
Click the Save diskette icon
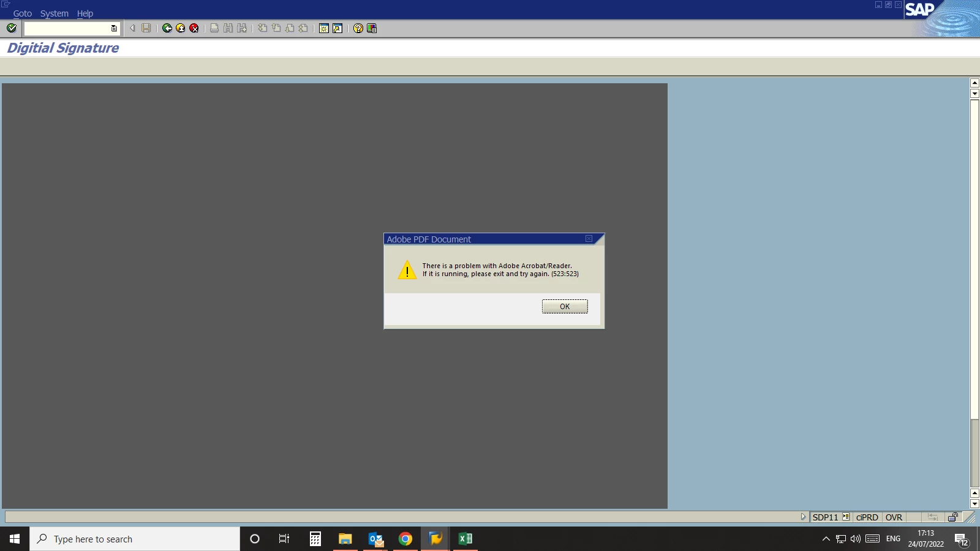click(x=146, y=28)
